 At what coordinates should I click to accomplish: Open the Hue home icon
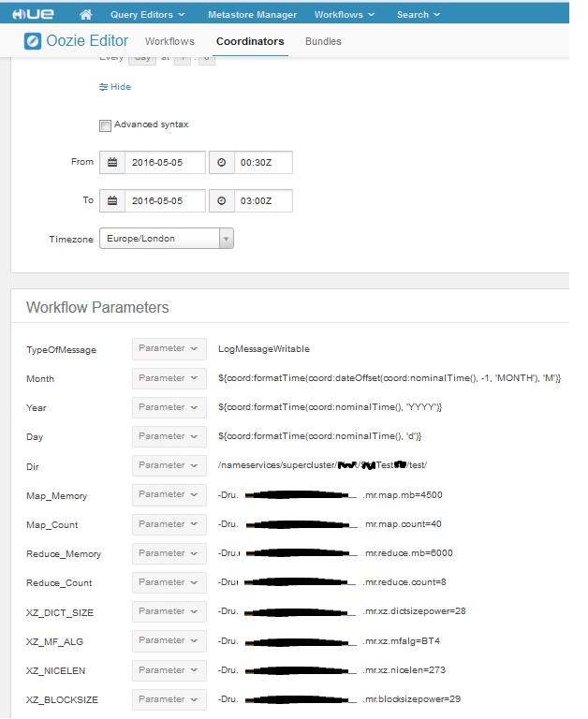[x=86, y=14]
